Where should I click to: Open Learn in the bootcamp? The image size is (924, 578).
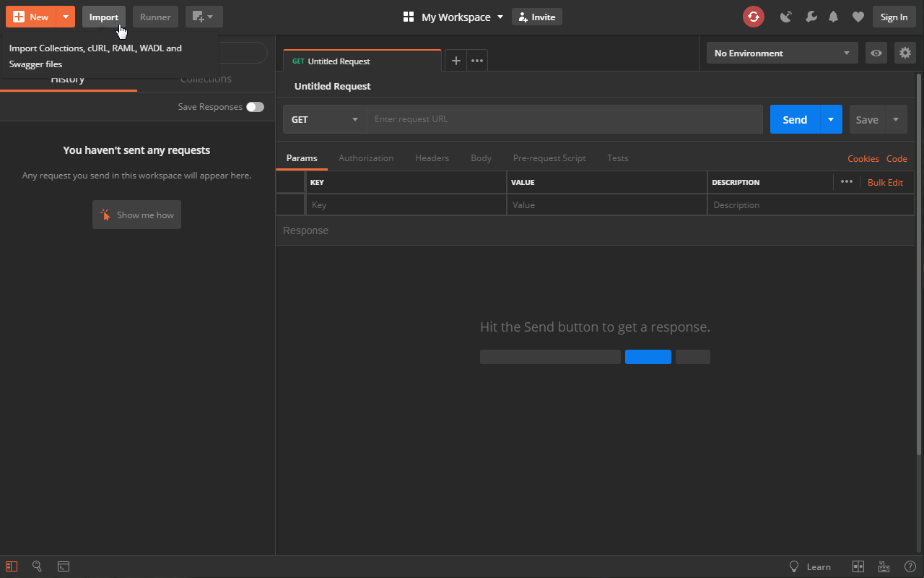click(x=819, y=567)
